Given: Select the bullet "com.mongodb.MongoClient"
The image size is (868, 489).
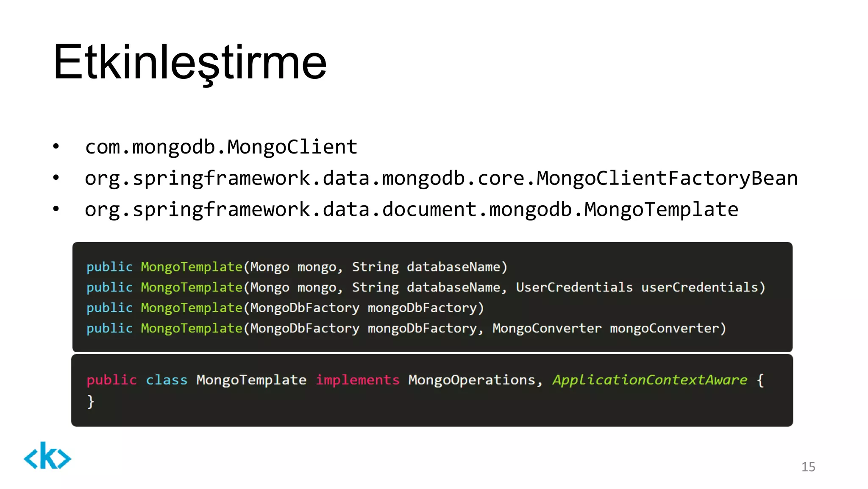Looking at the screenshot, I should click(x=221, y=147).
